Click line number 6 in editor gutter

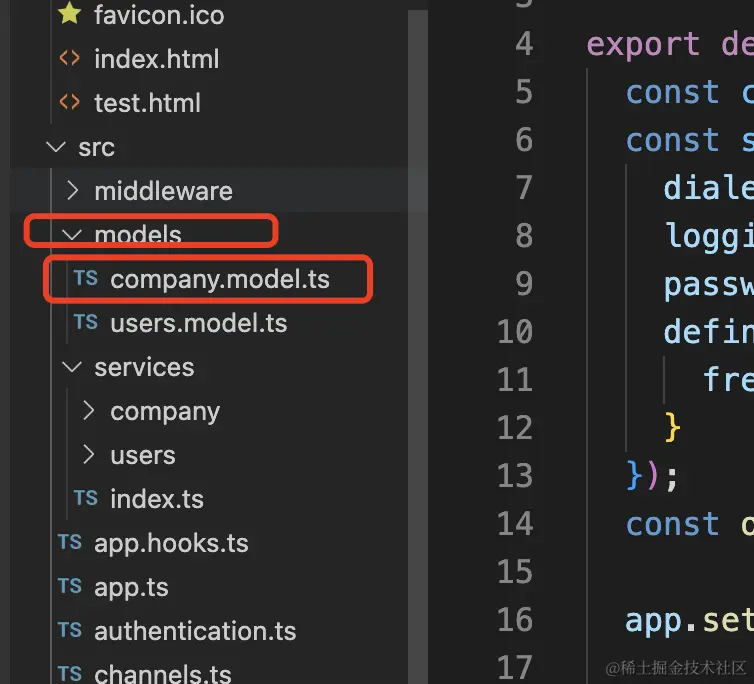click(x=524, y=140)
